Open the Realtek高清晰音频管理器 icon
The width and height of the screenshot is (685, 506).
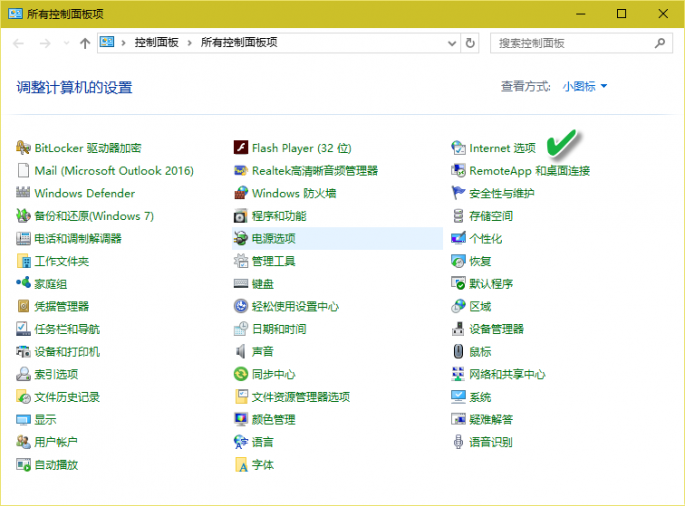point(241,170)
